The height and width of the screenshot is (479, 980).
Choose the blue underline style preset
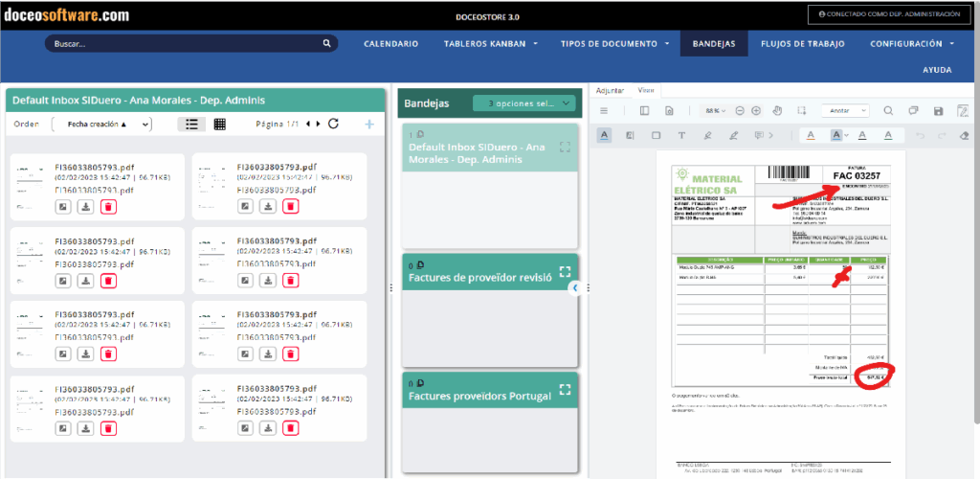tap(835, 135)
